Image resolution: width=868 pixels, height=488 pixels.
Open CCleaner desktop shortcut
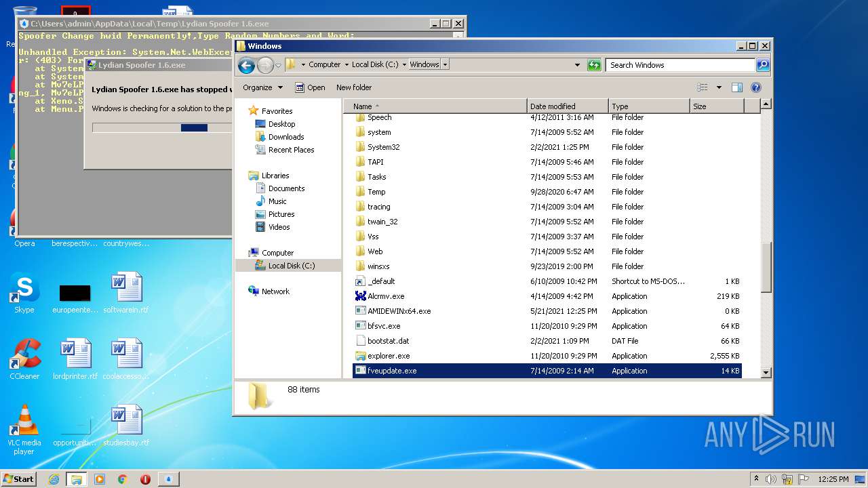click(x=24, y=360)
